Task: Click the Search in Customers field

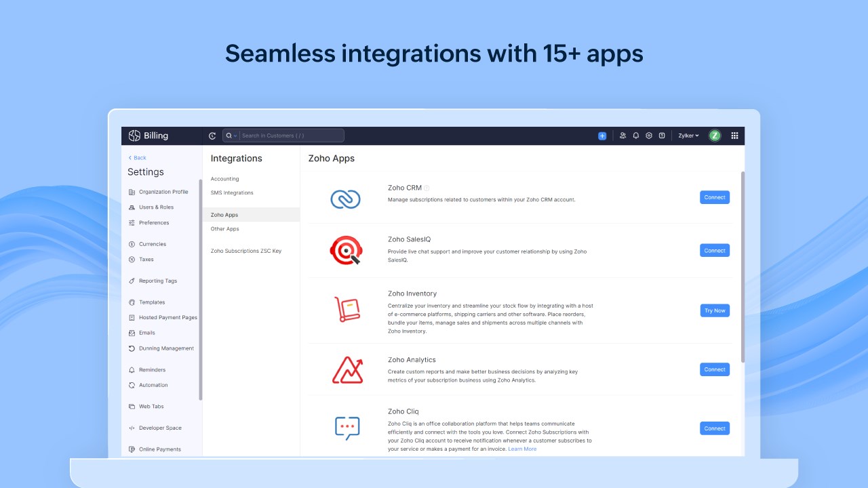Action: [x=292, y=136]
